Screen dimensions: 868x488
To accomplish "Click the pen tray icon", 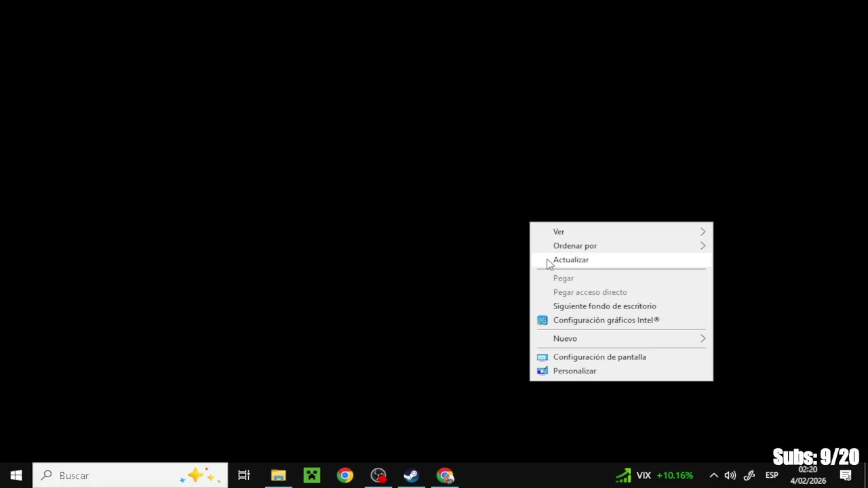I will point(749,475).
